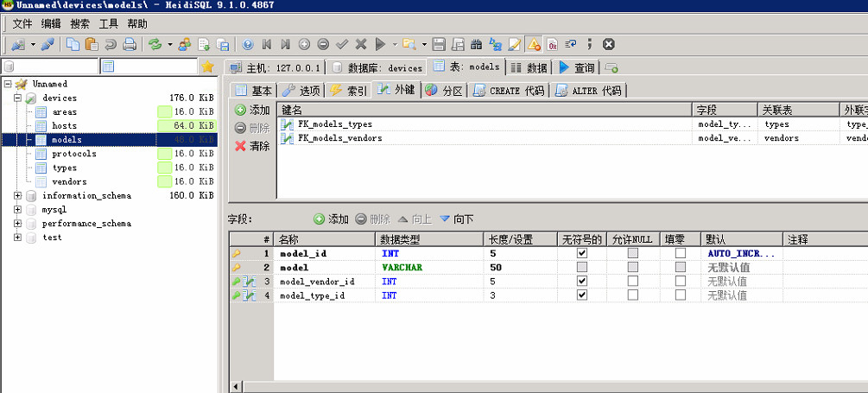Screen dimensions: 868x393
Task: Toggle 允许NULL checkbox for model_vendor_id
Action: (633, 282)
